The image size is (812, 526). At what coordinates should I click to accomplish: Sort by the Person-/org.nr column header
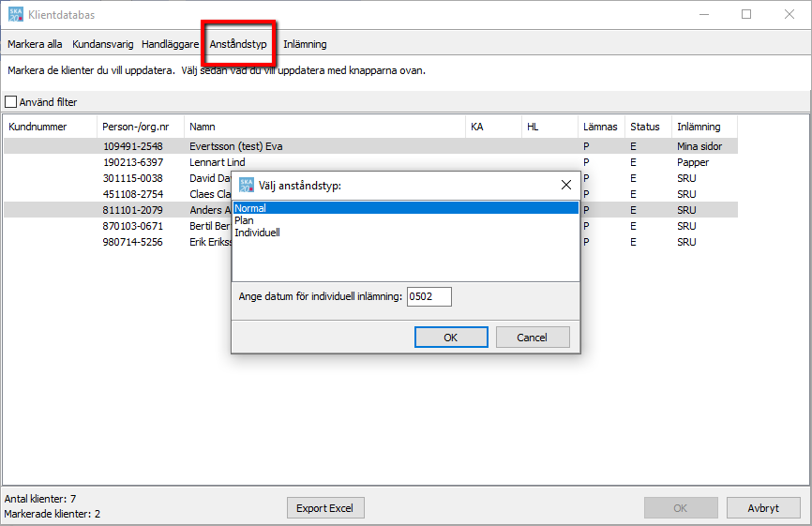point(141,127)
